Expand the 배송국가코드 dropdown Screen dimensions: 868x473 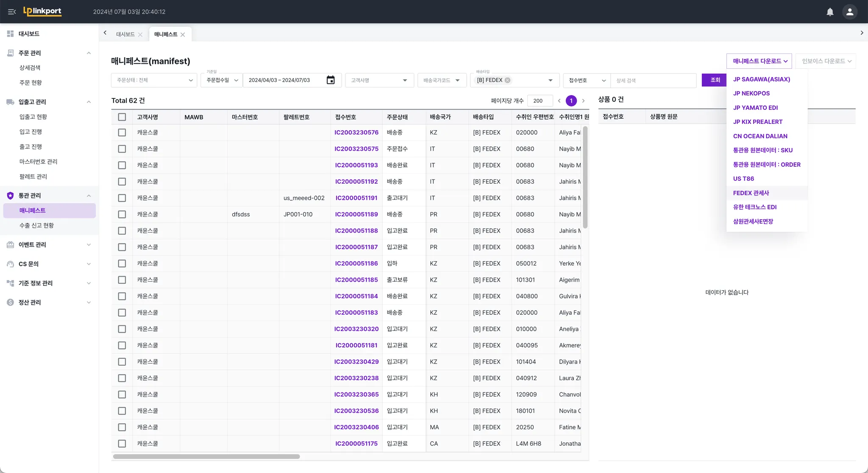(x=442, y=80)
